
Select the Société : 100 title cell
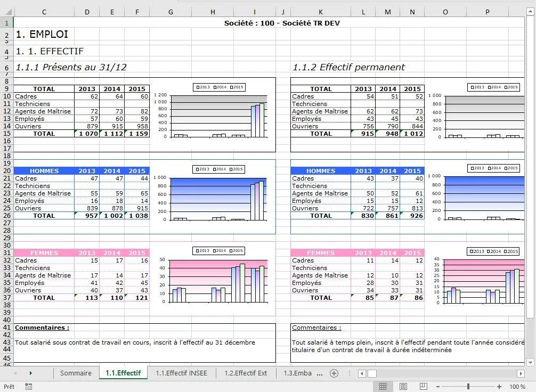pos(282,23)
